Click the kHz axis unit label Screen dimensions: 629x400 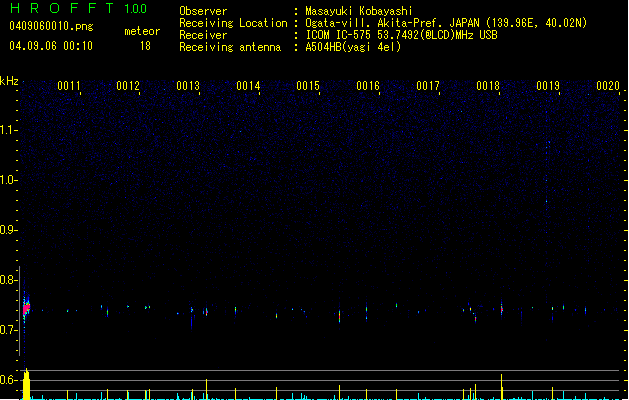coord(9,81)
